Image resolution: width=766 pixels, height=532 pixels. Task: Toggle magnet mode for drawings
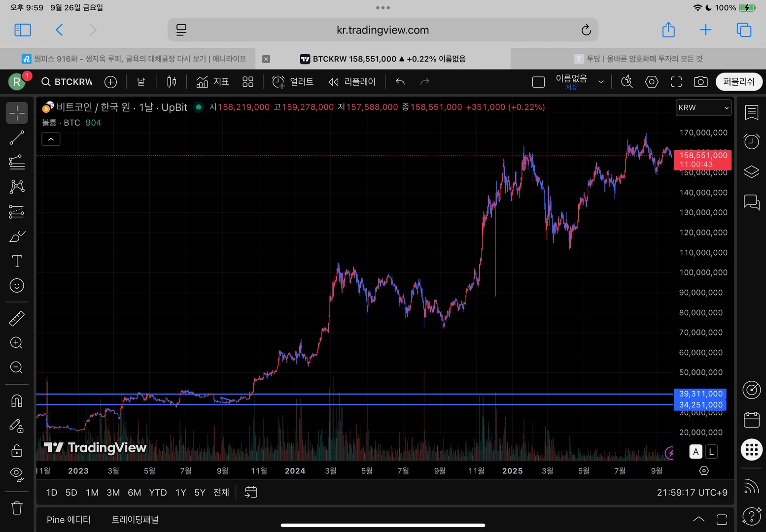(17, 401)
